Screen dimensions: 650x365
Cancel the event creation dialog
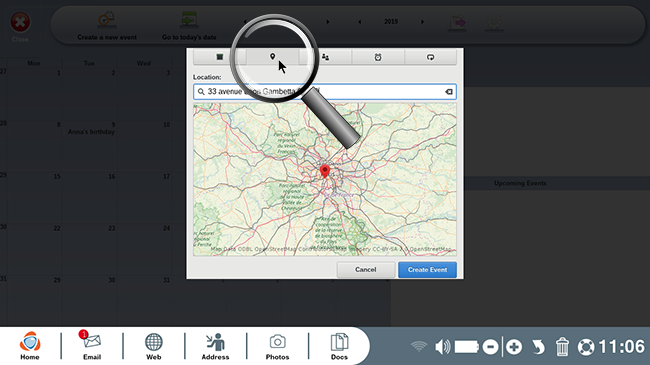[x=366, y=270]
